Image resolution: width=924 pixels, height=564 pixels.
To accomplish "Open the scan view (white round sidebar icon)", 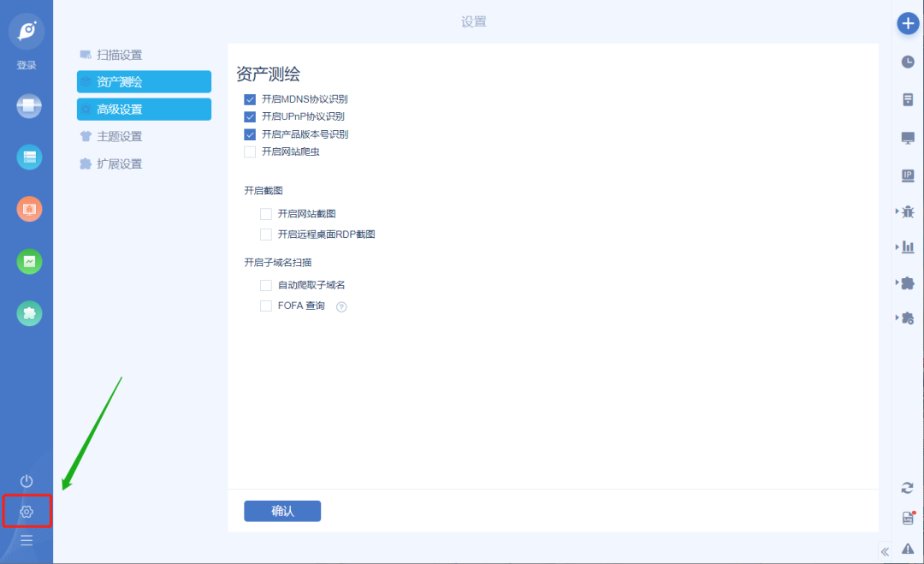I will coord(29,106).
